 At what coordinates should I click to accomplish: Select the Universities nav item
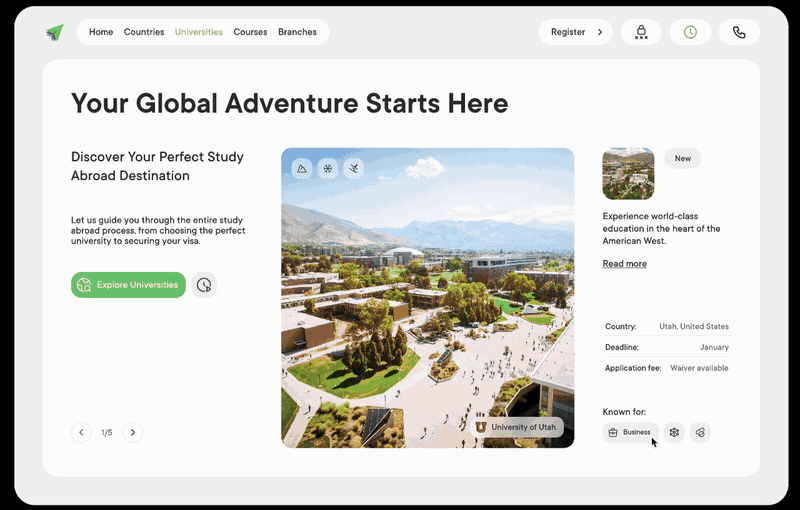[x=198, y=32]
